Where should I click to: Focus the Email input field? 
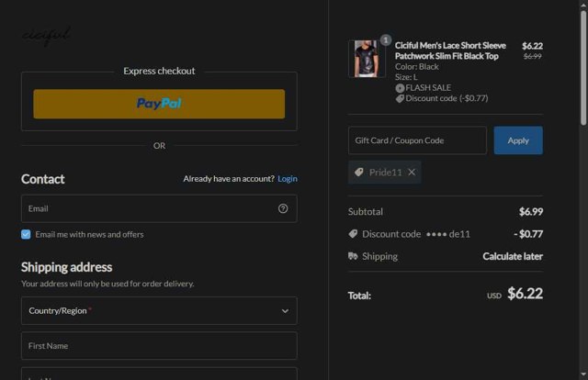pyautogui.click(x=159, y=208)
